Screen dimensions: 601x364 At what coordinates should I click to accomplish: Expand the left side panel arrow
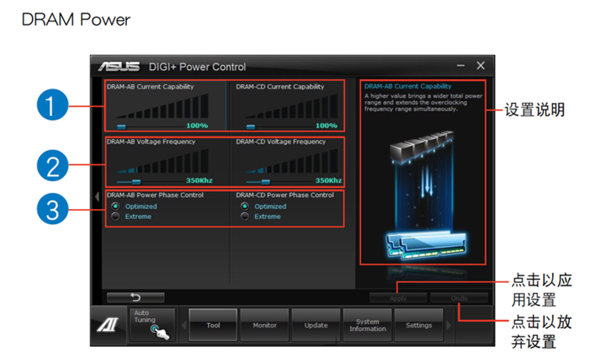[97, 196]
